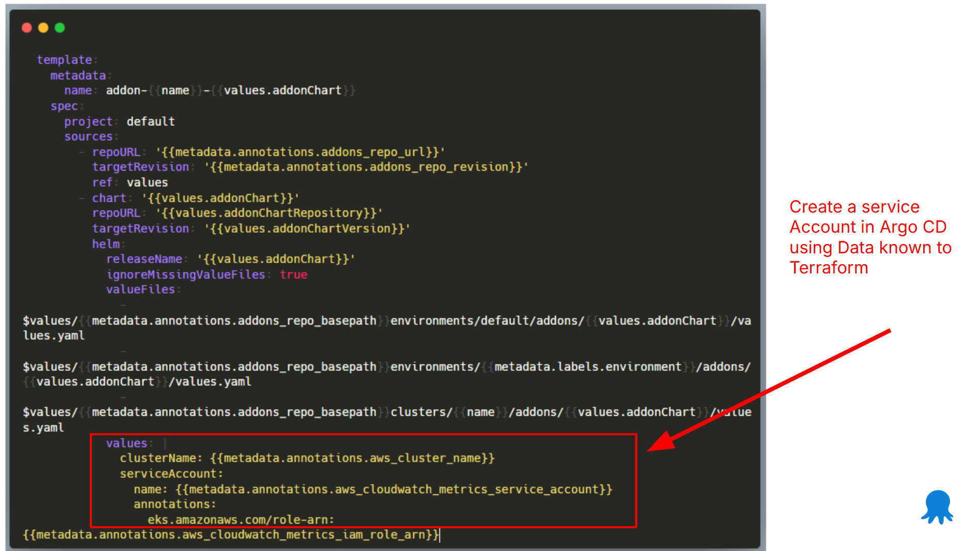
Task: Select the helm keyword in the YAML
Action: [x=106, y=244]
